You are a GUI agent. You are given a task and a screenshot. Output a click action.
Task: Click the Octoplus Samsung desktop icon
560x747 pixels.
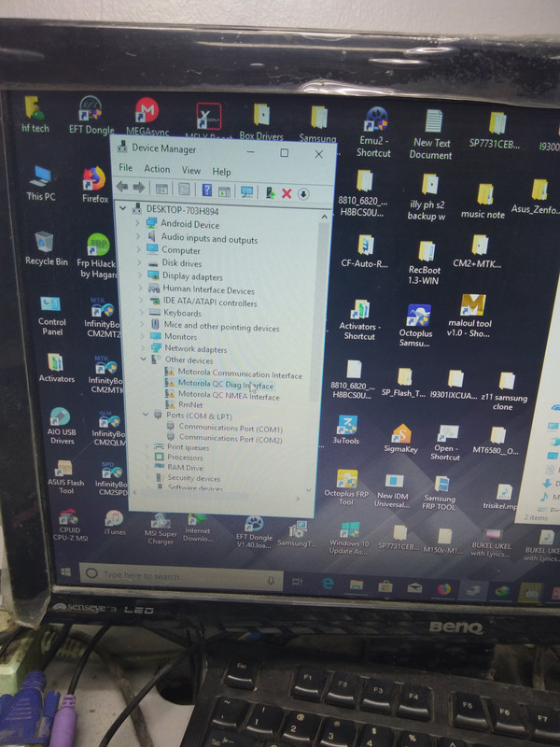coord(415,325)
